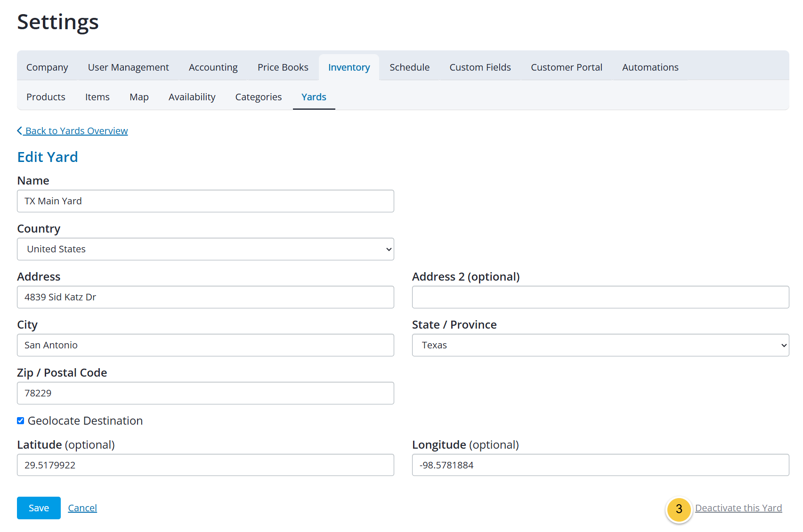This screenshot has height=532, width=803.
Task: Edit the yard Name field
Action: [205, 201]
